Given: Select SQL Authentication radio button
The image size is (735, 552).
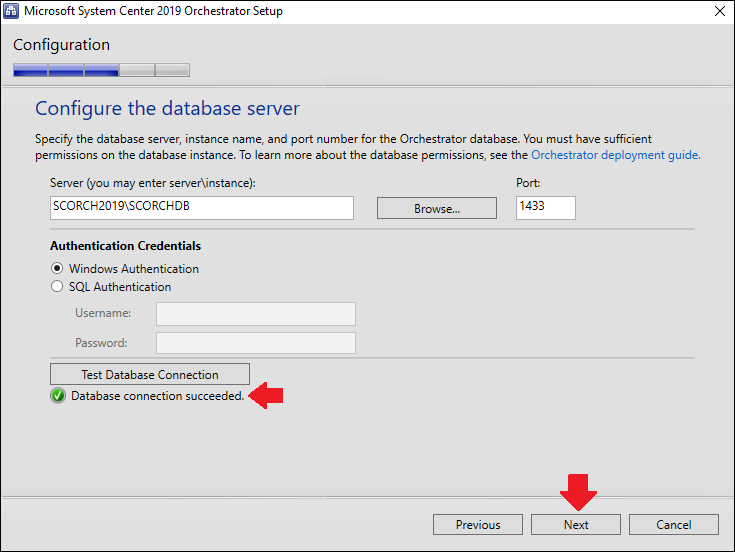Looking at the screenshot, I should [x=57, y=286].
